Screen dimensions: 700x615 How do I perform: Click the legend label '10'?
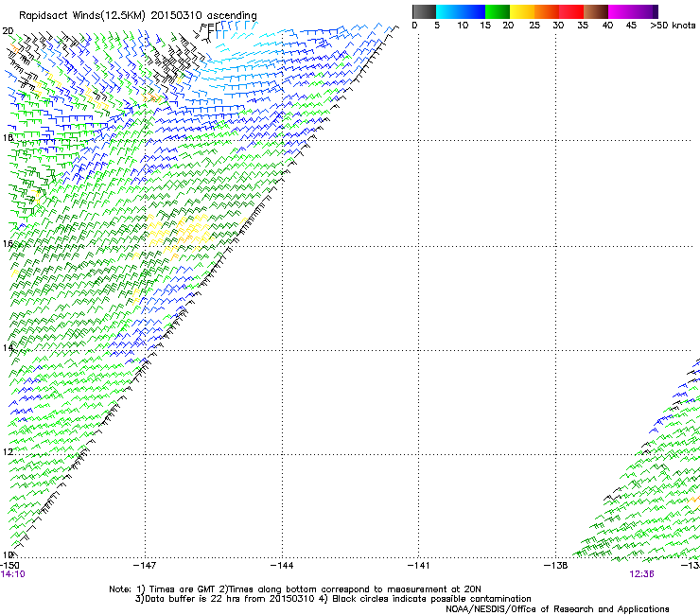tap(463, 26)
